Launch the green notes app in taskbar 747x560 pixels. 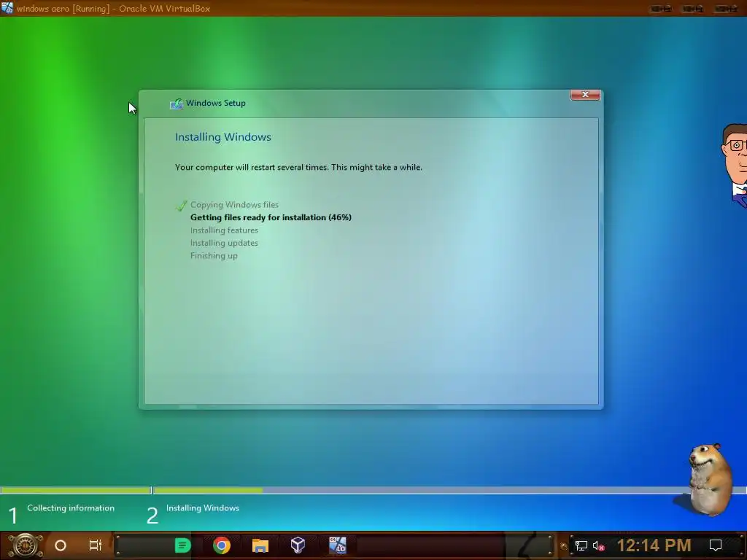pos(182,545)
